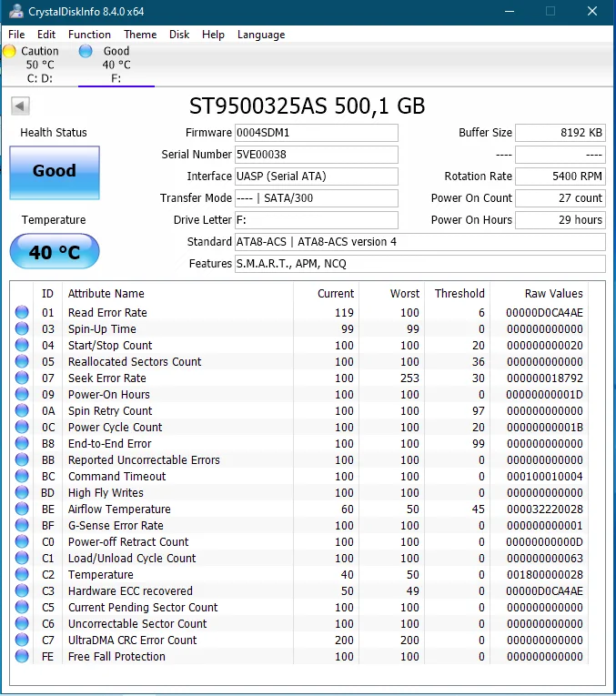Click status orb of End-to-End Error

[22, 443]
